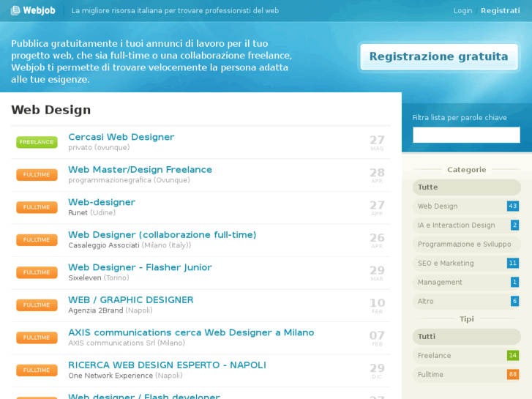Click the 6 count badge for Altro
Image resolution: width=532 pixels, height=399 pixels.
(x=514, y=301)
